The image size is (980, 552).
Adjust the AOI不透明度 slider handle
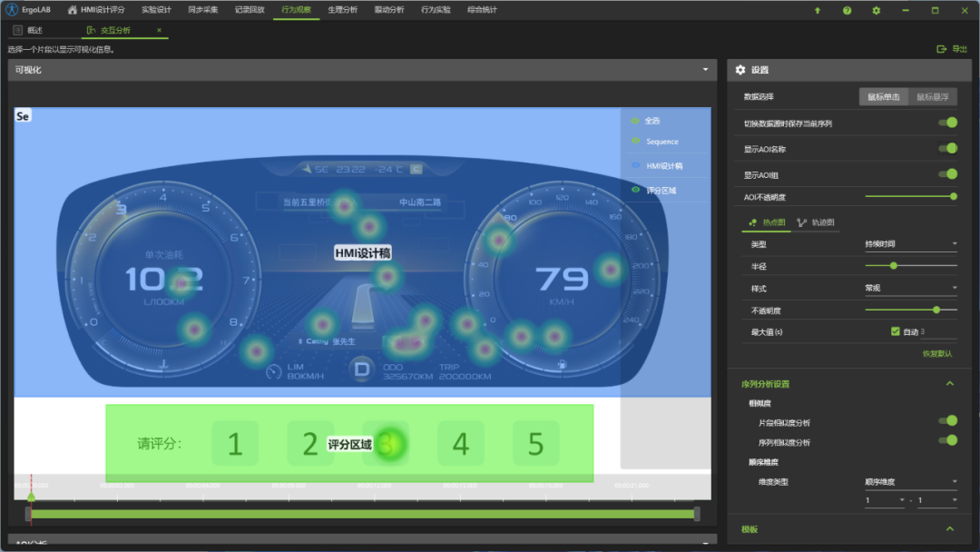point(953,196)
